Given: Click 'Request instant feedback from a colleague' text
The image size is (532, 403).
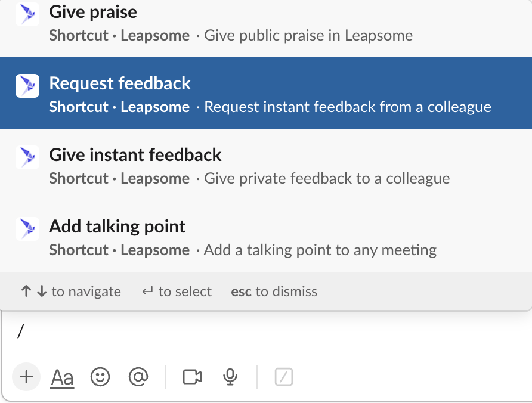Looking at the screenshot, I should click(x=348, y=107).
